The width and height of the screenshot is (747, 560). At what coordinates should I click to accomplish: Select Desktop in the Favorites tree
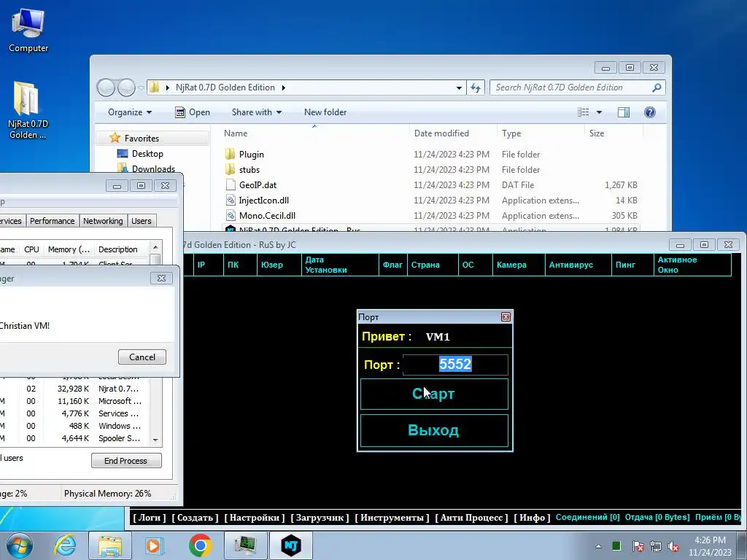[147, 154]
